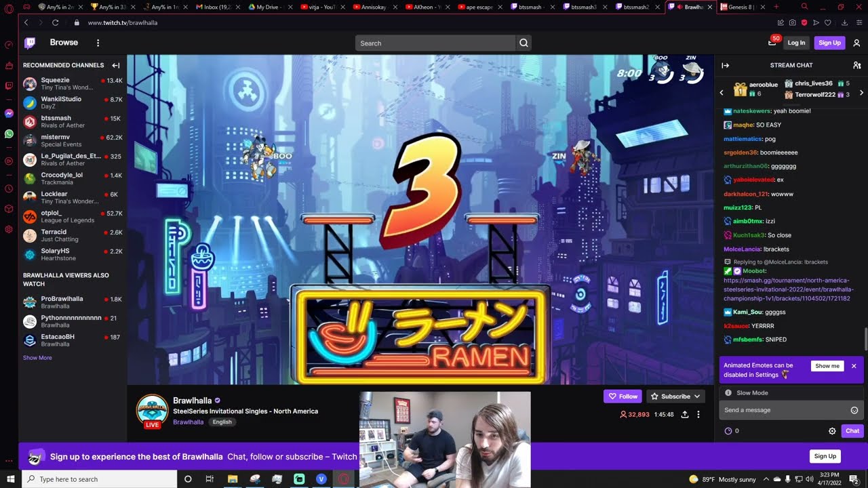Click the top Sign Up button
The image size is (868, 488).
point(829,43)
